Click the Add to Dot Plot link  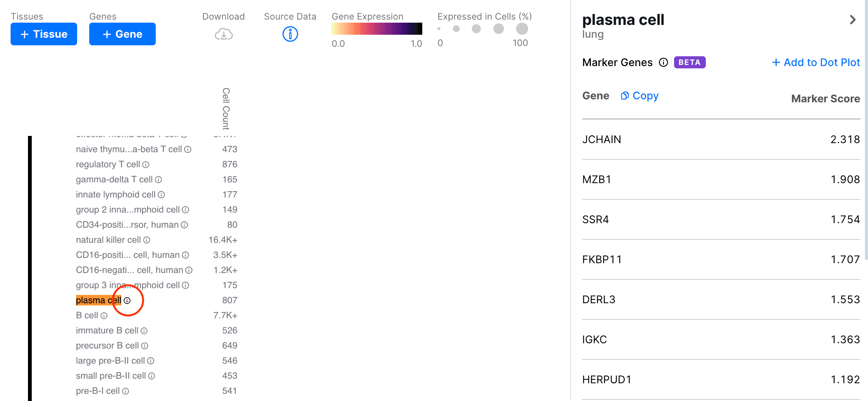point(816,62)
